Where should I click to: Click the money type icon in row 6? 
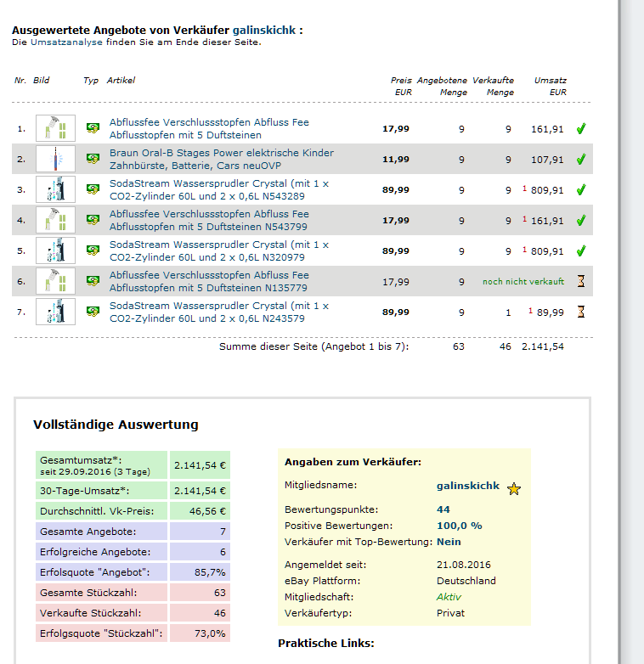[x=93, y=280]
